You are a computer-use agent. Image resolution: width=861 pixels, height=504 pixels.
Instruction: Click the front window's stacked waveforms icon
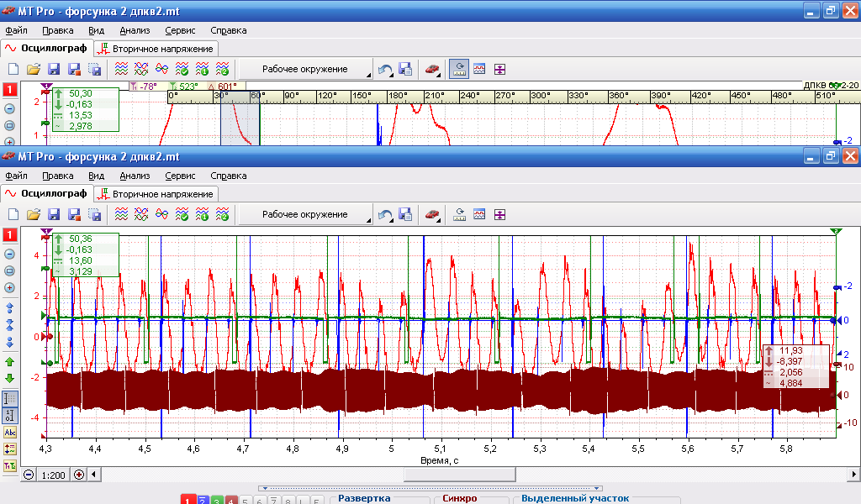tap(121, 214)
